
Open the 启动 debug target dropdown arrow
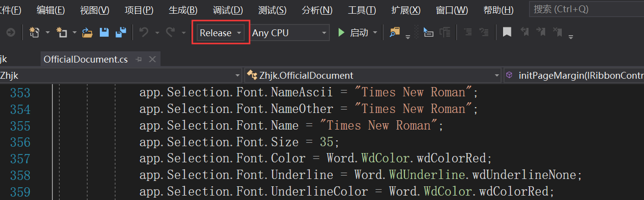pyautogui.click(x=375, y=33)
